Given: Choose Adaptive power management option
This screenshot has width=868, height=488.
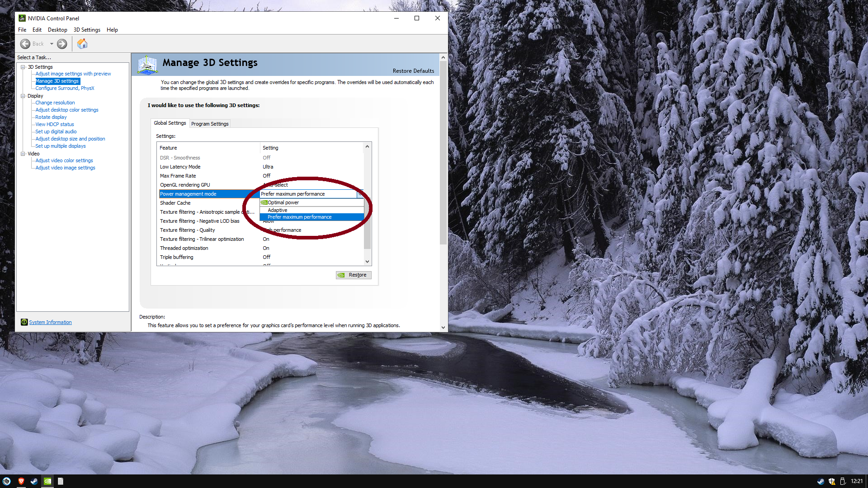Looking at the screenshot, I should 277,210.
